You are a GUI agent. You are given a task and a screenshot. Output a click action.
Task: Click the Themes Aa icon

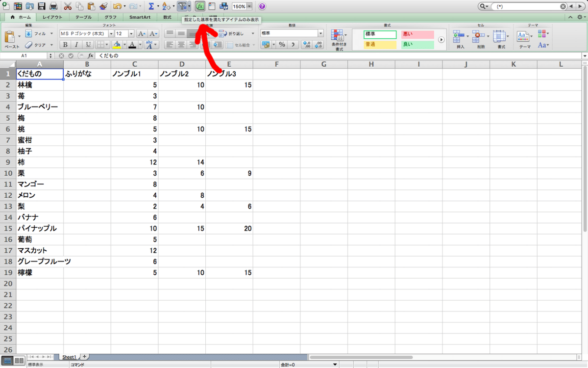[x=522, y=36]
